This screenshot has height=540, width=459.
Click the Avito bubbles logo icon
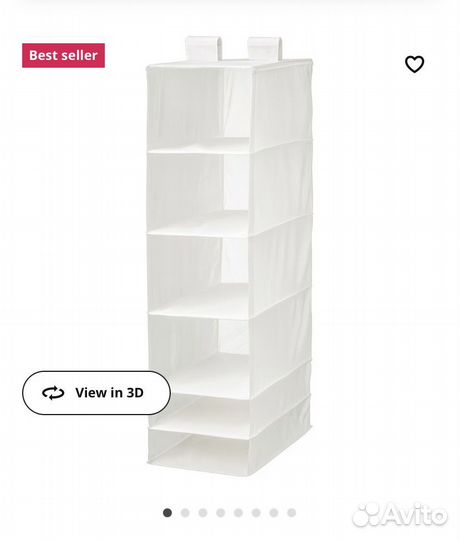pos(366,515)
